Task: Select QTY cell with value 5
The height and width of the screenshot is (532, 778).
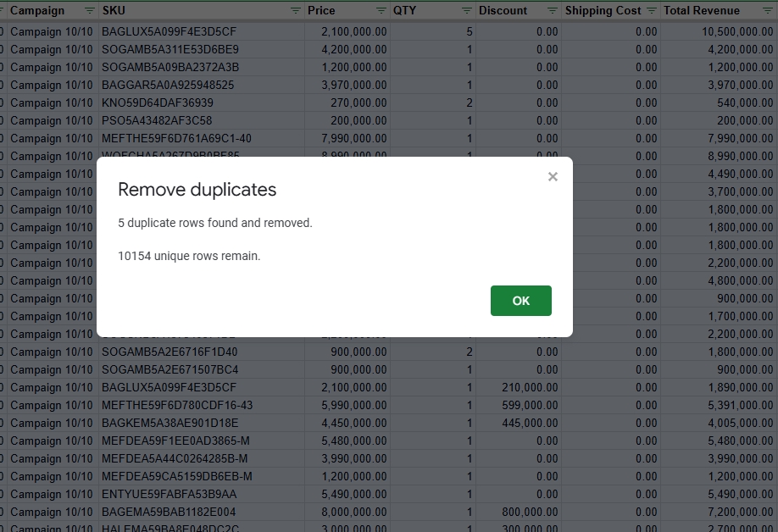Action: (x=433, y=31)
